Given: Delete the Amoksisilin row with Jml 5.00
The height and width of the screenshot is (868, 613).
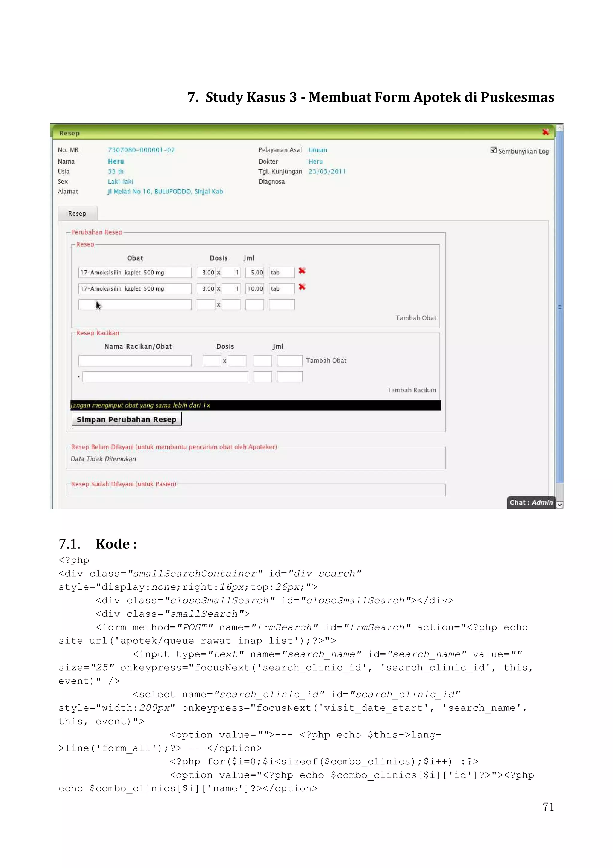Looking at the screenshot, I should coord(302,271).
